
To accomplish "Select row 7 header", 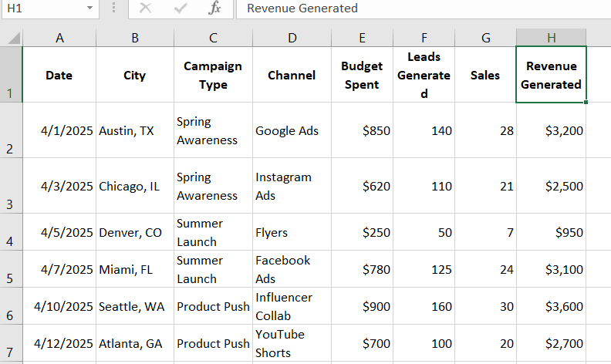I will 11,343.
